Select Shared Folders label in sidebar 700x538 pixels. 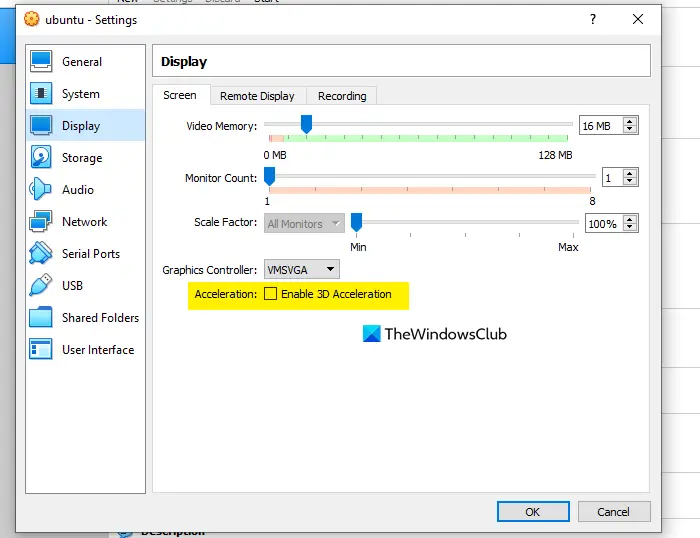tap(100, 318)
